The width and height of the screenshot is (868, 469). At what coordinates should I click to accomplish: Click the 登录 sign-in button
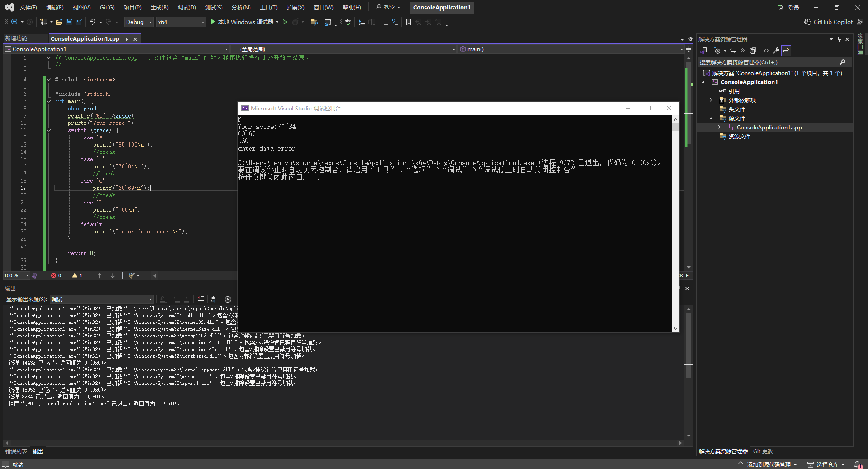point(789,8)
